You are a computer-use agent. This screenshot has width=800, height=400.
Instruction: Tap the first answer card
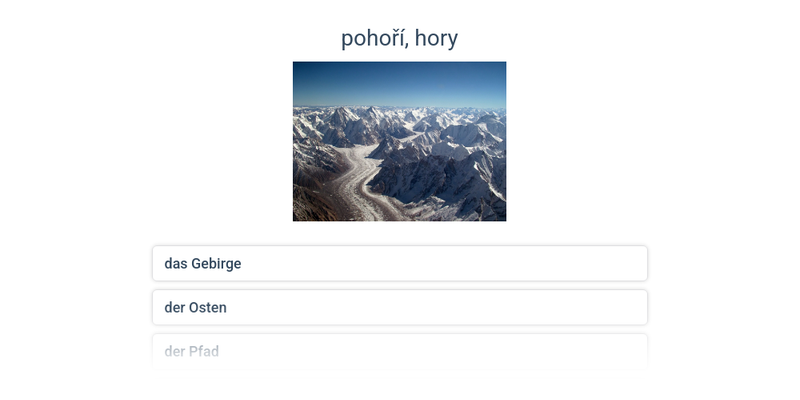pos(399,264)
